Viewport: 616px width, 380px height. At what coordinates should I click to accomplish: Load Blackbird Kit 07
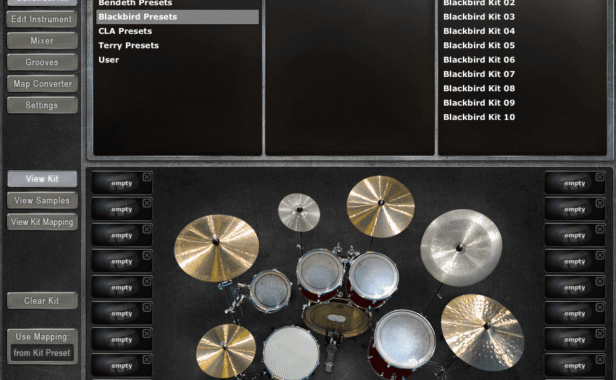click(479, 74)
